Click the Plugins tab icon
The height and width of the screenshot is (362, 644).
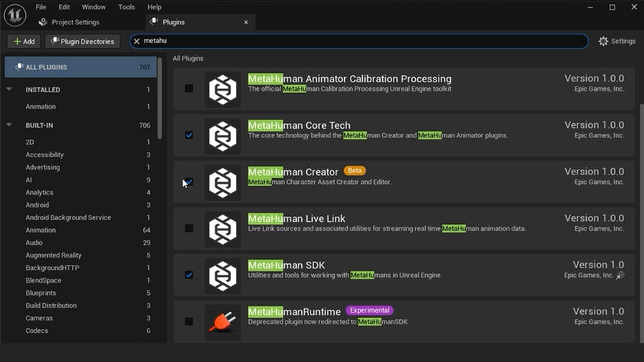point(154,21)
